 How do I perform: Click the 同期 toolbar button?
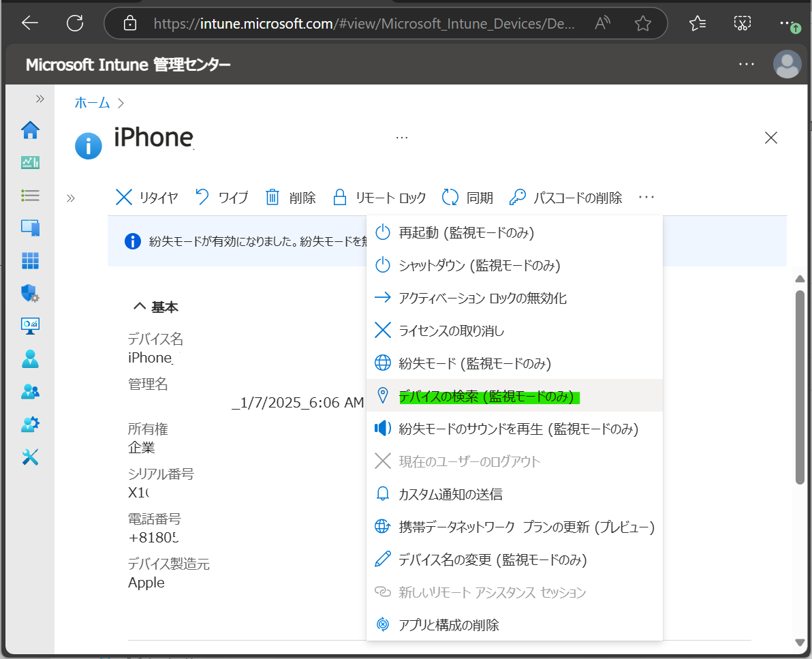(x=467, y=198)
